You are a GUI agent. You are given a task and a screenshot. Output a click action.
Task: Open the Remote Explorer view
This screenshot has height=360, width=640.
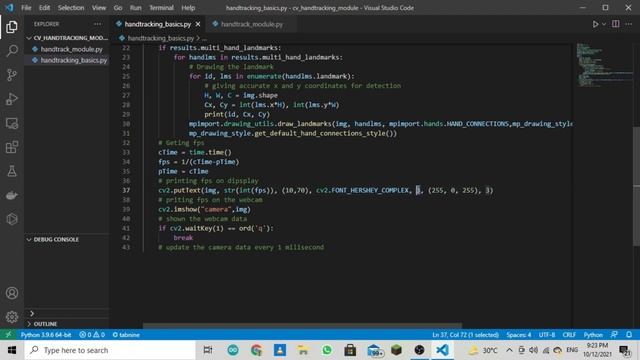click(12, 123)
